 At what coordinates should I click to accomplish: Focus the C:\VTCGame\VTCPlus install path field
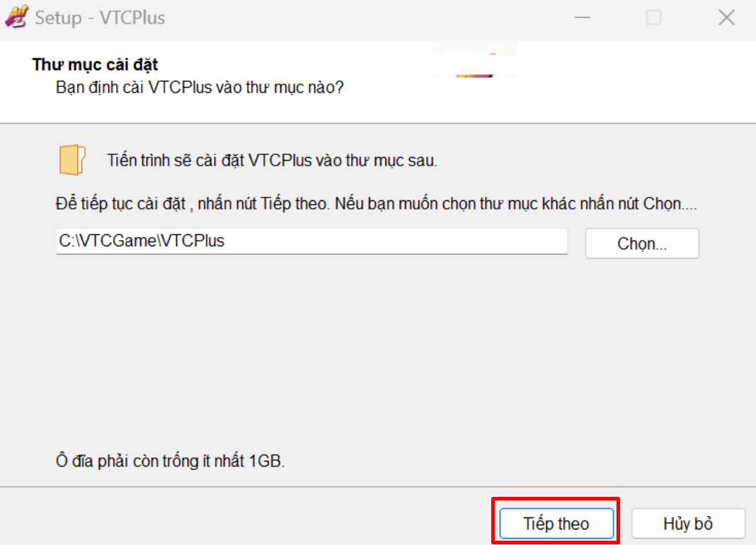(x=312, y=241)
